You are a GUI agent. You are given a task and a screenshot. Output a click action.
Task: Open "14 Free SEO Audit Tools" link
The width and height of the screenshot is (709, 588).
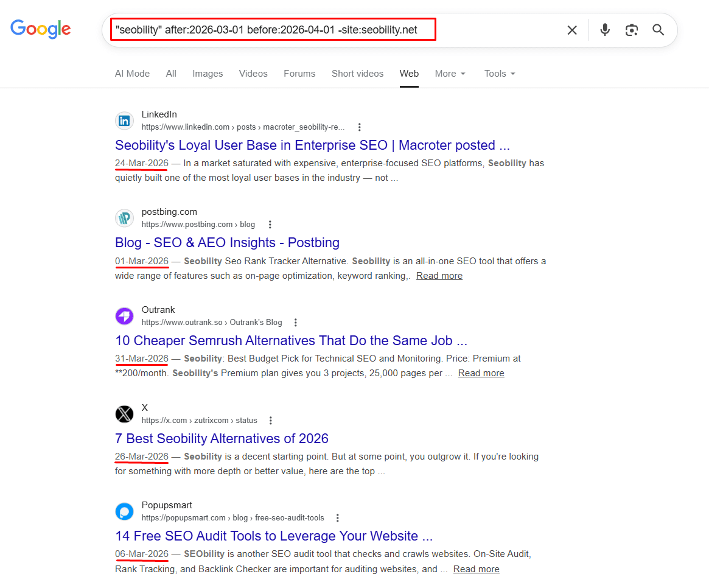pos(274,536)
